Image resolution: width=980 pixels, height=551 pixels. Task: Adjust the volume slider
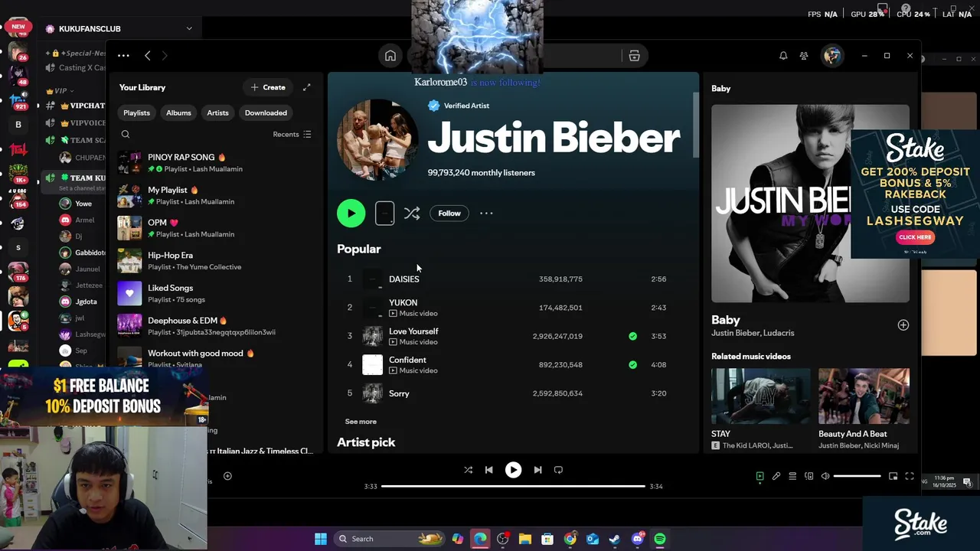click(x=857, y=476)
